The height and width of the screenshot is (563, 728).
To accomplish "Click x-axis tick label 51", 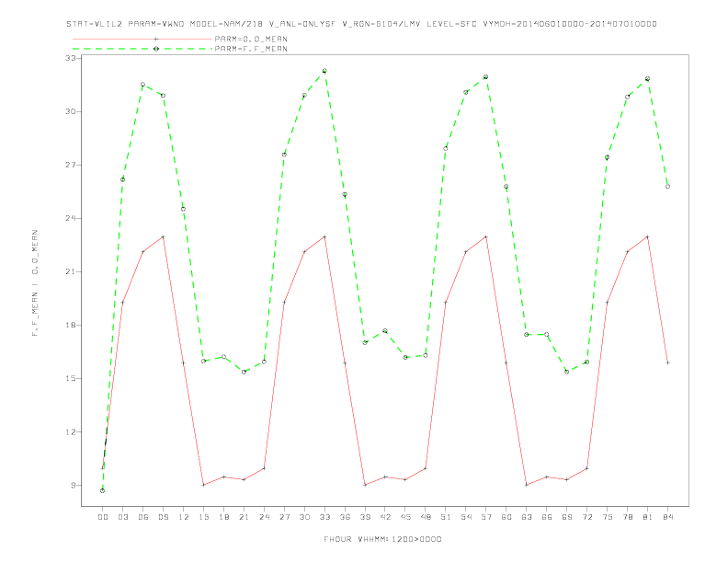I will (446, 517).
